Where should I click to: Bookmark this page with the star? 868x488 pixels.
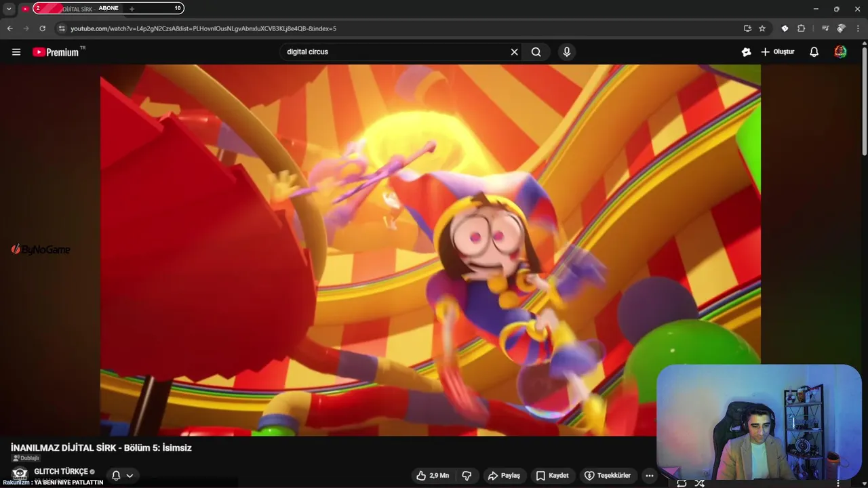click(762, 28)
